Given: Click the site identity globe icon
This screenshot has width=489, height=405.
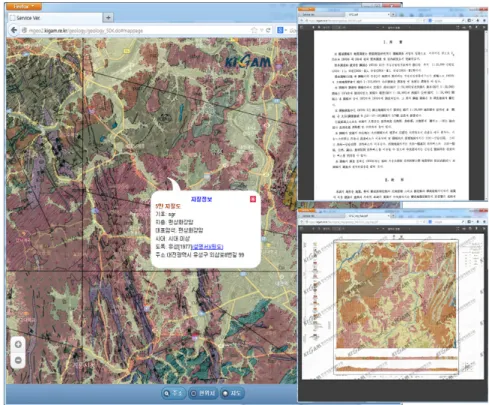Looking at the screenshot, I should [24, 30].
